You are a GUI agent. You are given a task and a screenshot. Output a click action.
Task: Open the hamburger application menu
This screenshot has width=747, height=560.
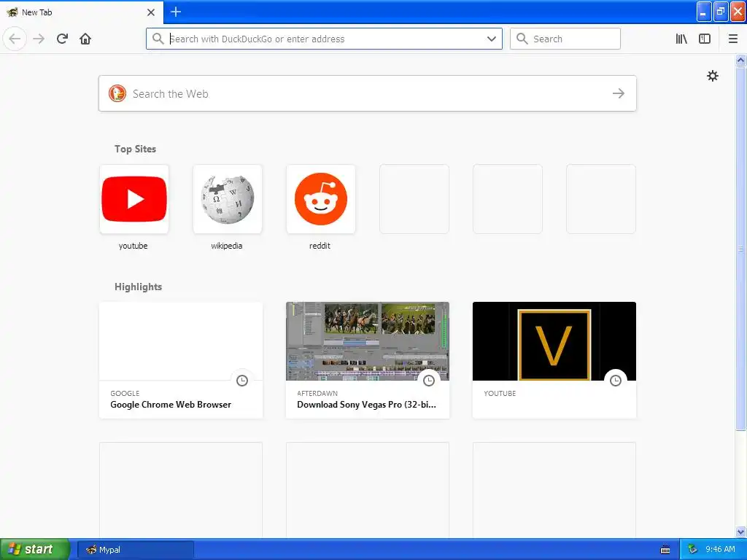(733, 39)
